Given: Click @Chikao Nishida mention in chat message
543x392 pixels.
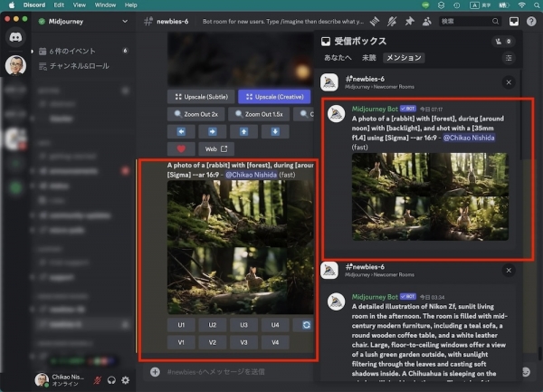Looking at the screenshot, I should pyautogui.click(x=251, y=175).
